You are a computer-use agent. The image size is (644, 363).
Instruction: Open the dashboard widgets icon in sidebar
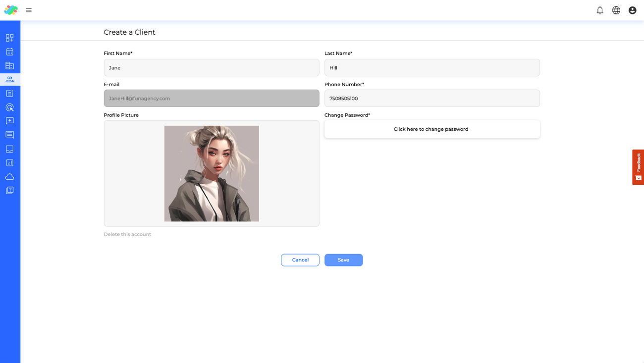[9, 38]
